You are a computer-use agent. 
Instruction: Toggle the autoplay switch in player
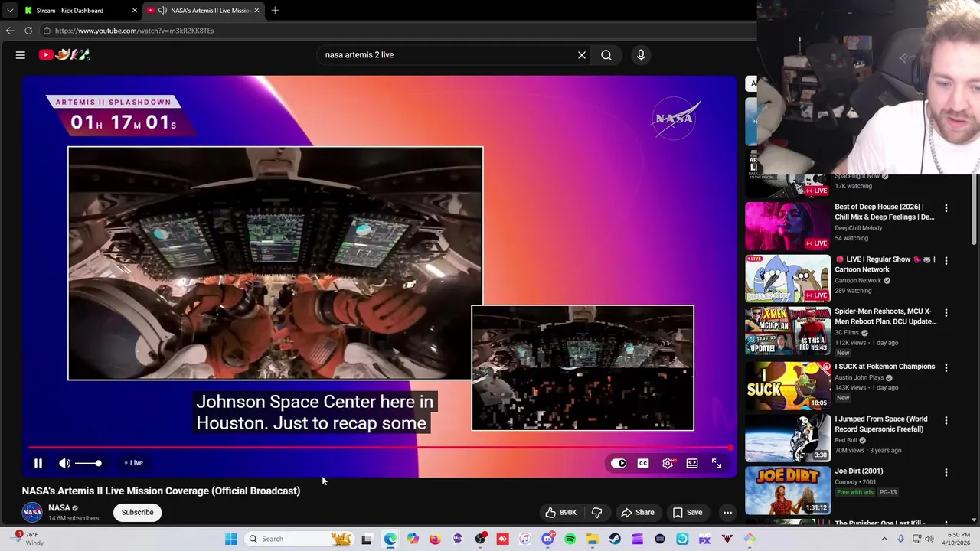click(x=619, y=463)
